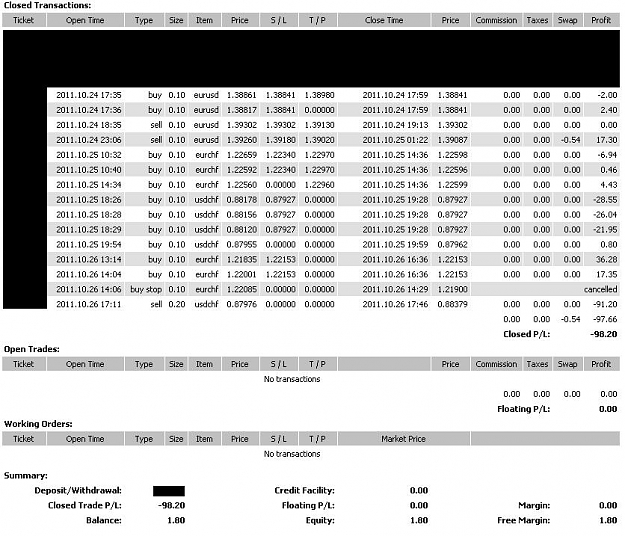Screen dimensions: 625x536
Task: Select the open time 2011.10.26 17:11
Action: pyautogui.click(x=88, y=304)
